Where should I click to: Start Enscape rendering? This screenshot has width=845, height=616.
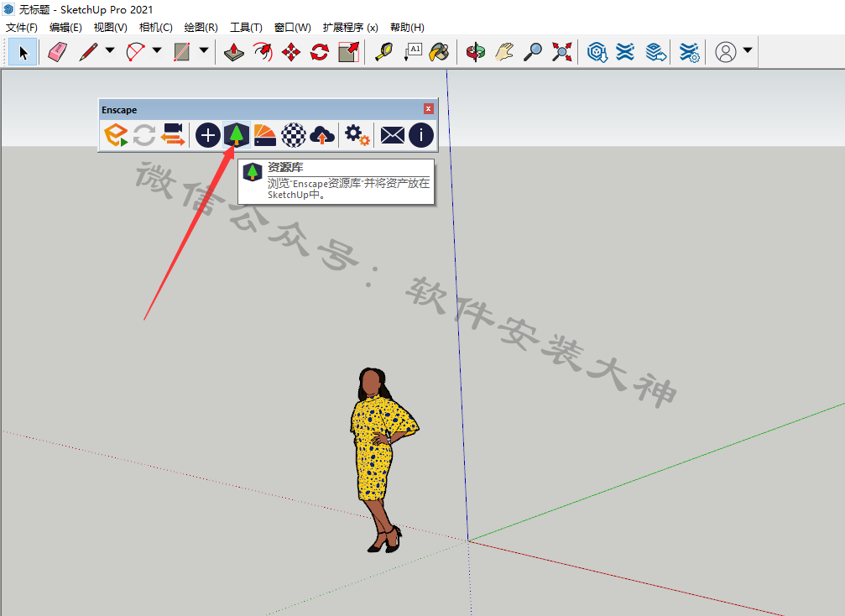click(116, 135)
